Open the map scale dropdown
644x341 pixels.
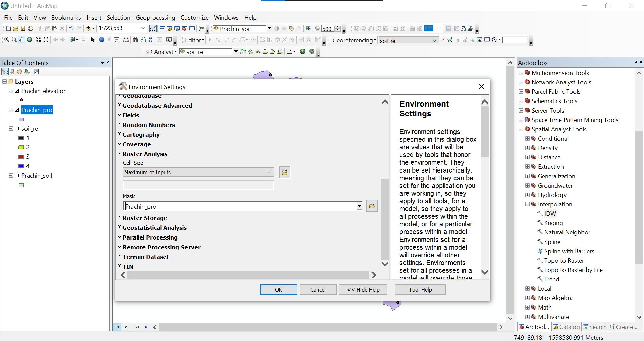142,28
